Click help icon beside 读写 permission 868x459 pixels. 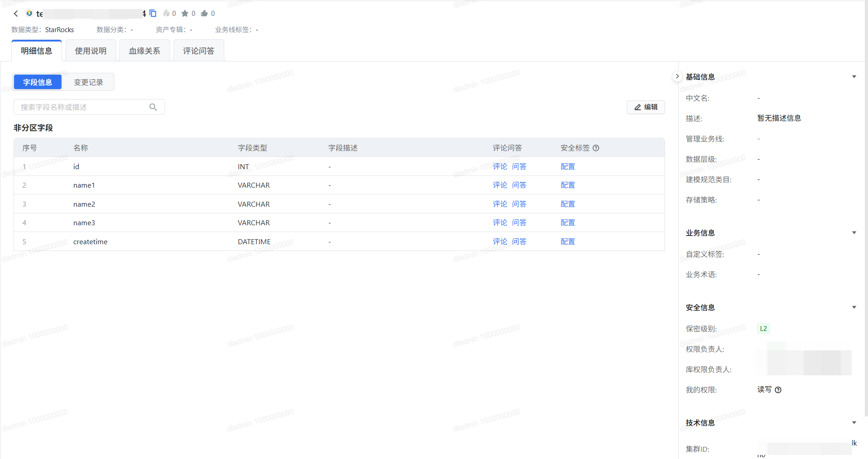tap(778, 390)
